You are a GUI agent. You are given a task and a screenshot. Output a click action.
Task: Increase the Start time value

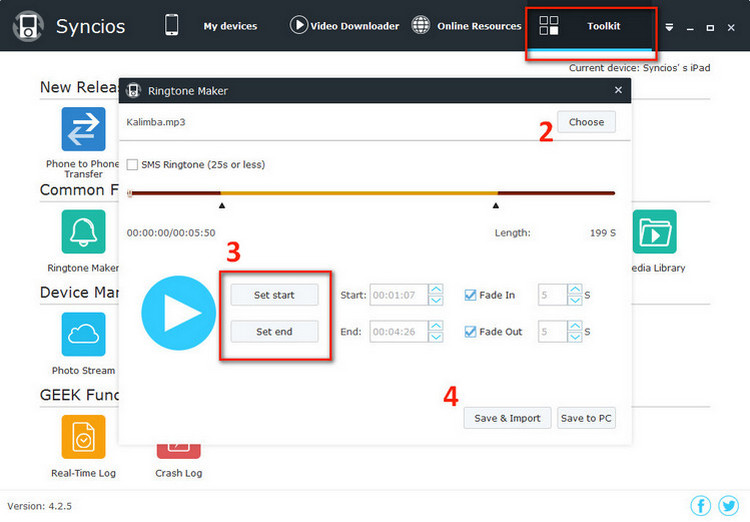[x=436, y=289]
